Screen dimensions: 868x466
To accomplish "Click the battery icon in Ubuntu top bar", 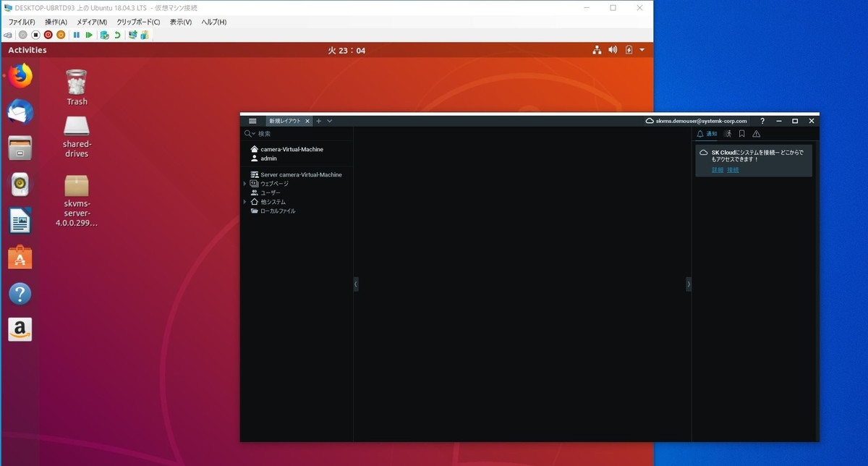I will point(629,50).
